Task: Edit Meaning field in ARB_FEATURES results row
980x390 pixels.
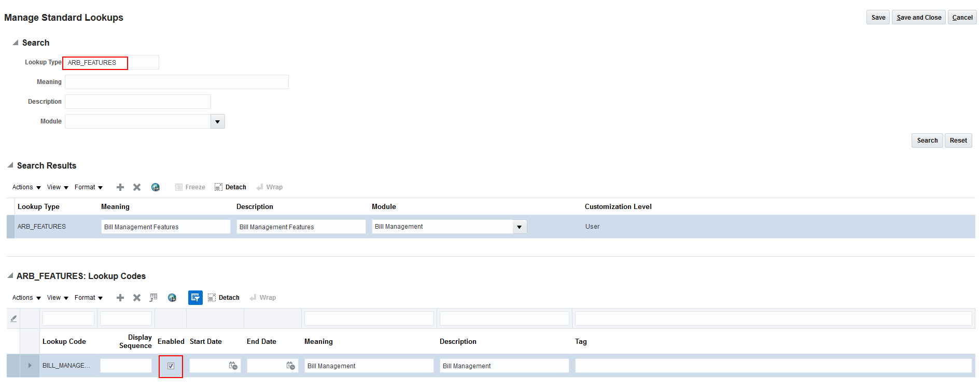Action: pyautogui.click(x=166, y=227)
